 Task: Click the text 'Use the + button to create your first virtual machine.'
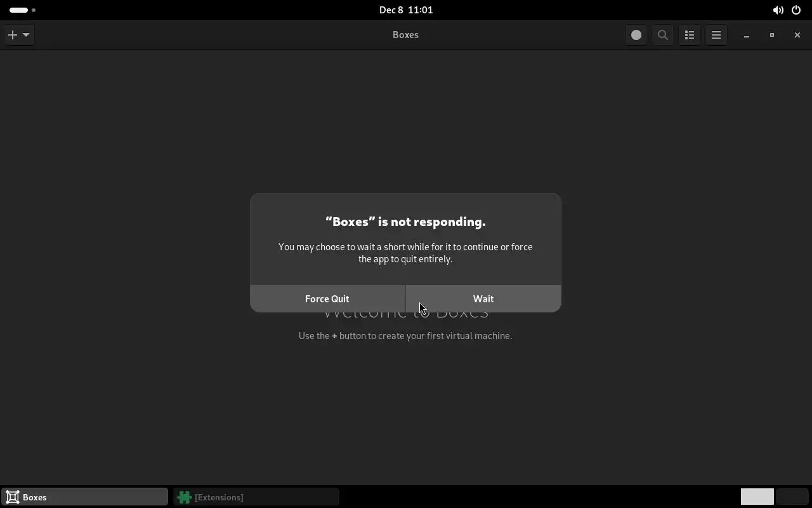[405, 335]
